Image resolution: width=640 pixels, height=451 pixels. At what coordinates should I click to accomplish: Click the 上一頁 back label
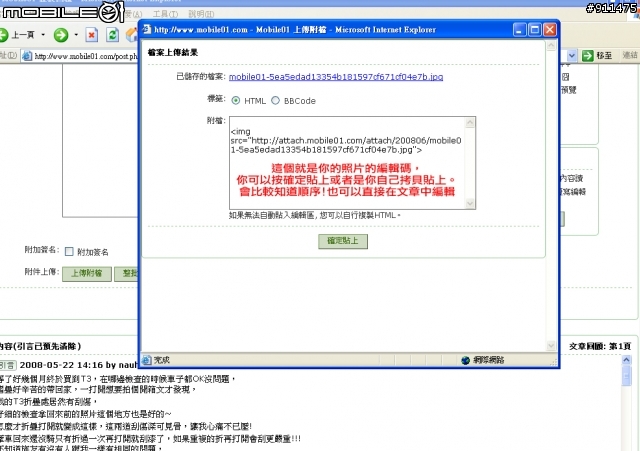click(23, 35)
